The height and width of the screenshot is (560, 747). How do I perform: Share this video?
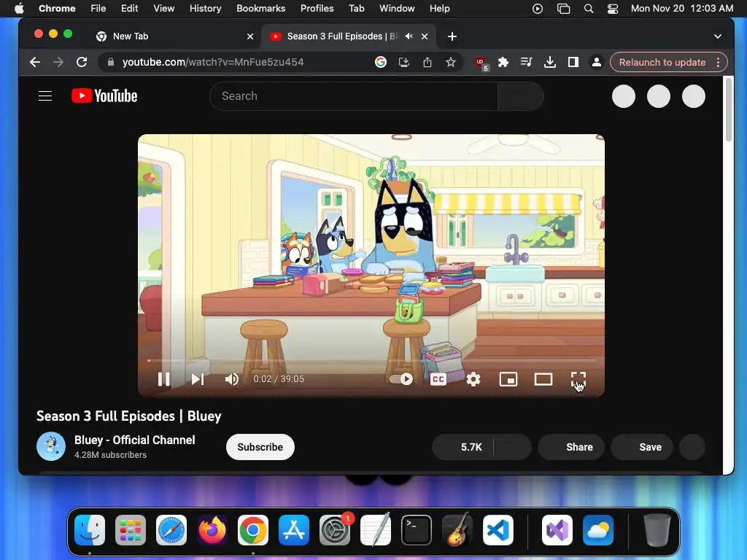(x=571, y=447)
